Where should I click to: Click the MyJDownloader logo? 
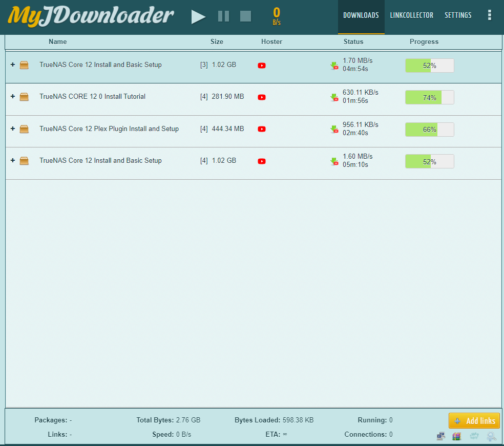click(91, 16)
